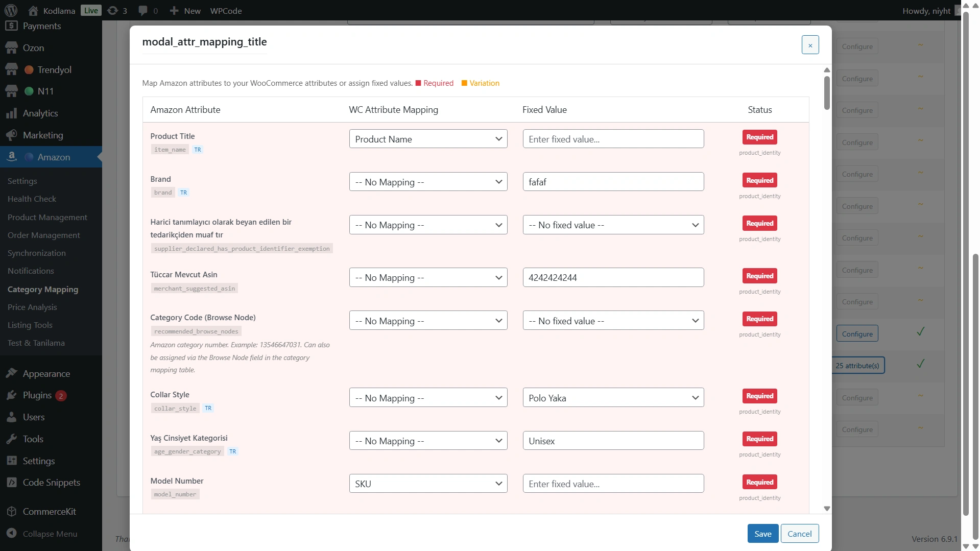Image resolution: width=980 pixels, height=551 pixels.
Task: Close the modal with X button
Action: coord(810,45)
